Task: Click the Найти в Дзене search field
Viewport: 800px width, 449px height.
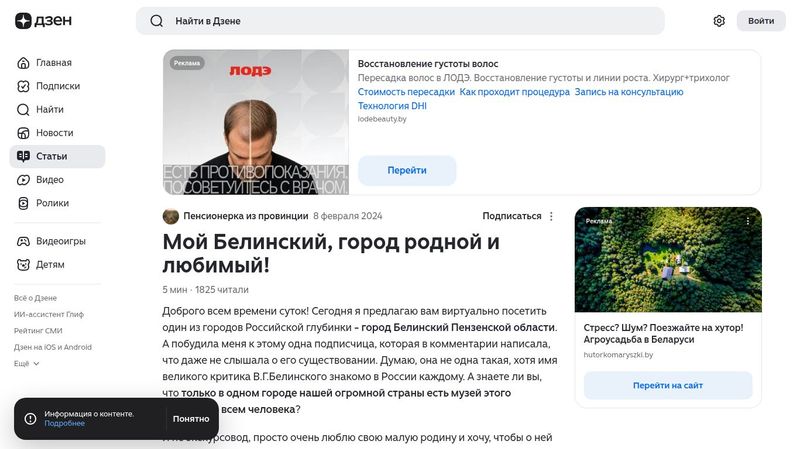Action: [x=400, y=21]
